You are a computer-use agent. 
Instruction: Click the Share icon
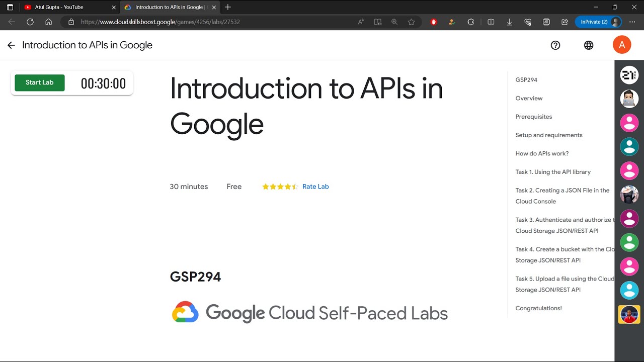point(565,22)
